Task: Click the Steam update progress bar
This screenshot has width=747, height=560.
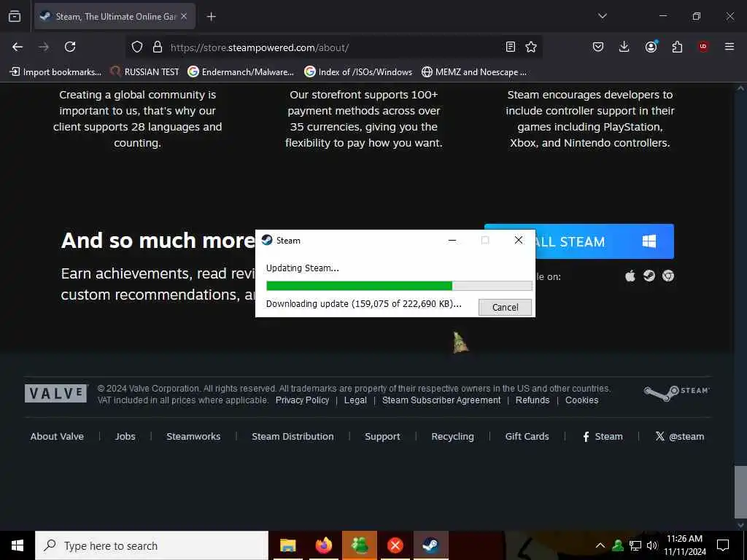Action: click(399, 286)
